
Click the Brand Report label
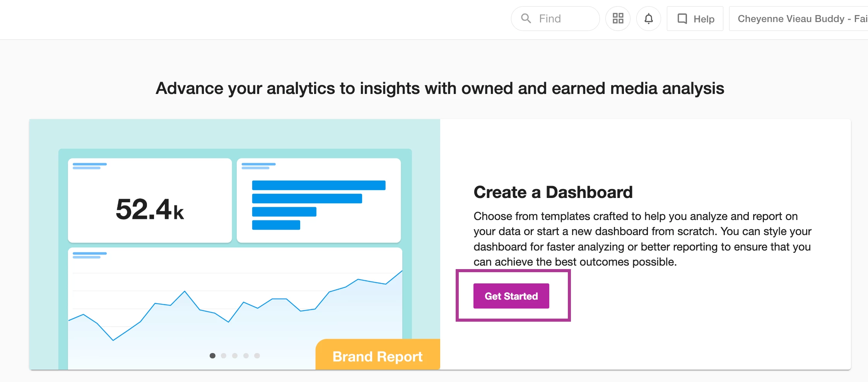pos(378,356)
